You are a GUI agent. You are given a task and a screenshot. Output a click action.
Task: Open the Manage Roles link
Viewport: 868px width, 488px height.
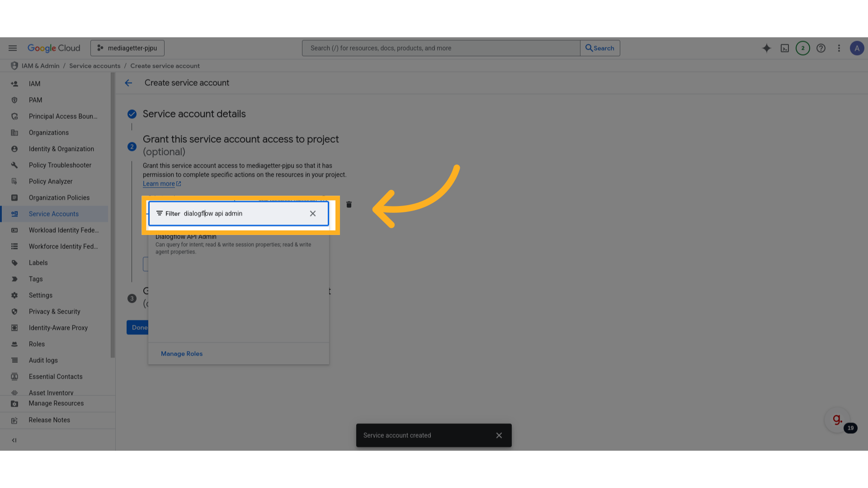(x=182, y=354)
